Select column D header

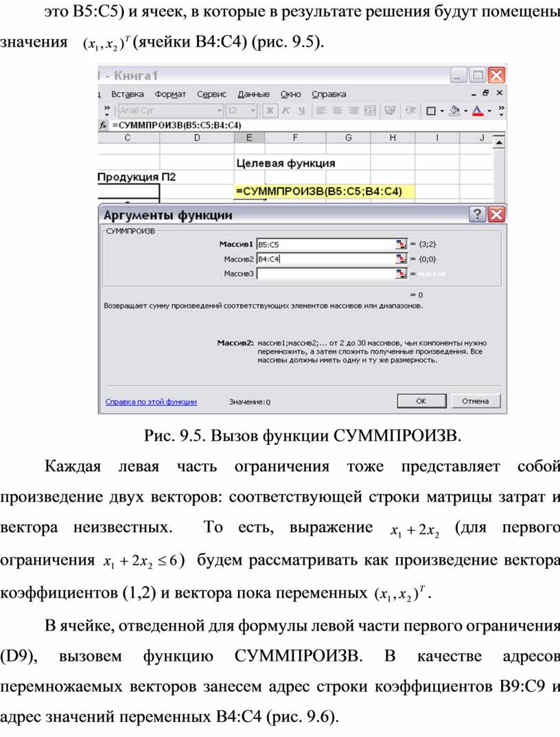(197, 138)
